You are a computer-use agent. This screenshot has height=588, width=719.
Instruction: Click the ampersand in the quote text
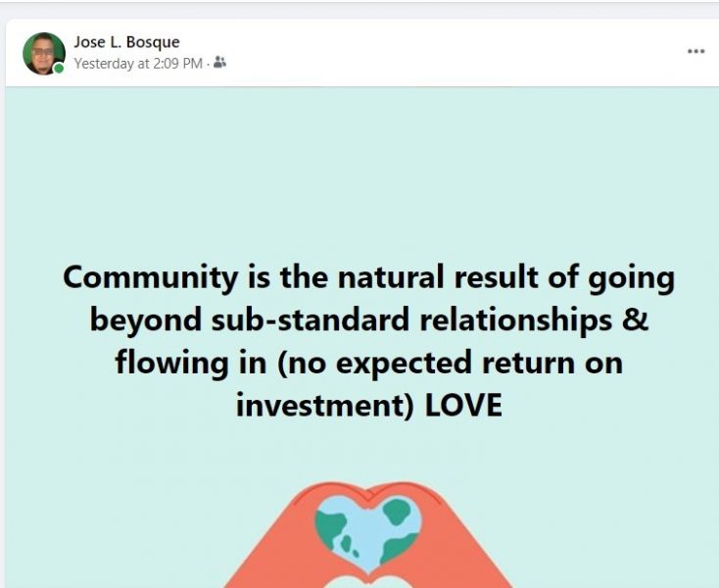point(635,319)
